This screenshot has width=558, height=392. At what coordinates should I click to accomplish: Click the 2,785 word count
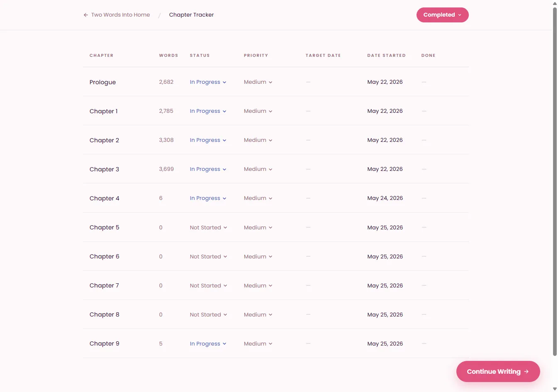pyautogui.click(x=166, y=111)
